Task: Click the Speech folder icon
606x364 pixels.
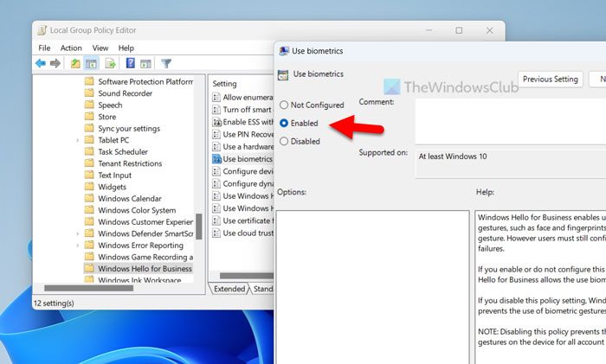Action: pyautogui.click(x=89, y=105)
